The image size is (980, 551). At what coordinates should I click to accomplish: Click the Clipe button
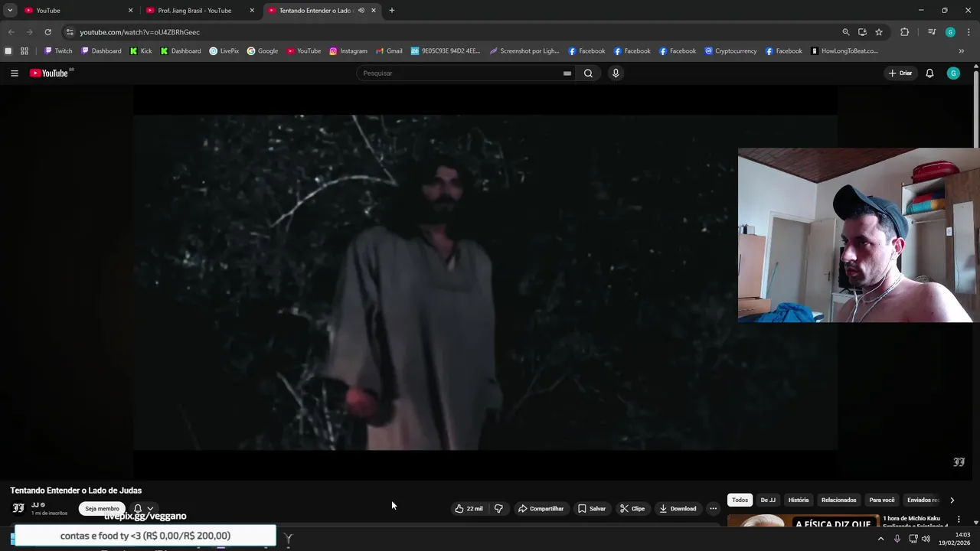(x=632, y=509)
